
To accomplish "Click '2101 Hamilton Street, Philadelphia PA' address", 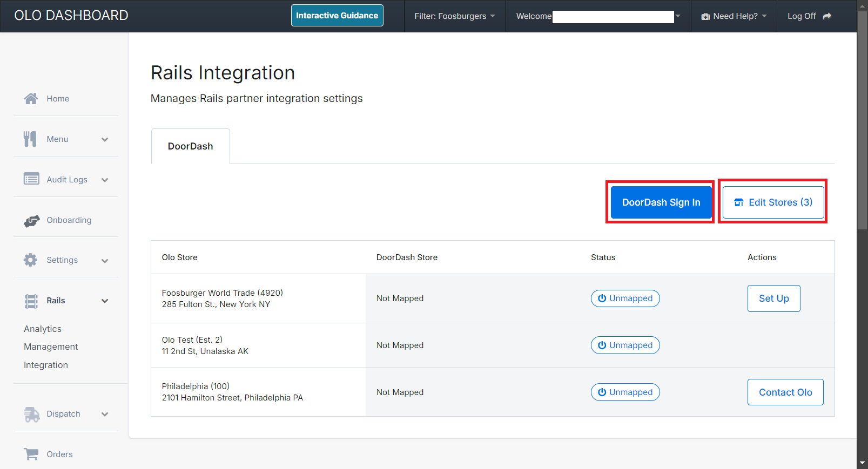I will pyautogui.click(x=233, y=398).
